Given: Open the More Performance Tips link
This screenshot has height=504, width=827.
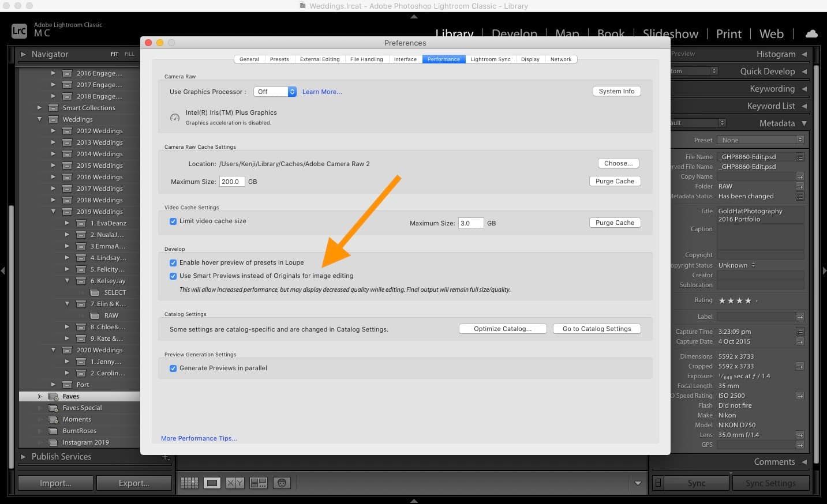Looking at the screenshot, I should (x=199, y=438).
